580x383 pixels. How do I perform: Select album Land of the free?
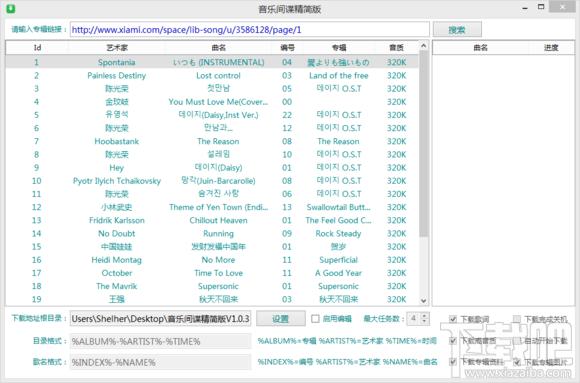(x=338, y=75)
